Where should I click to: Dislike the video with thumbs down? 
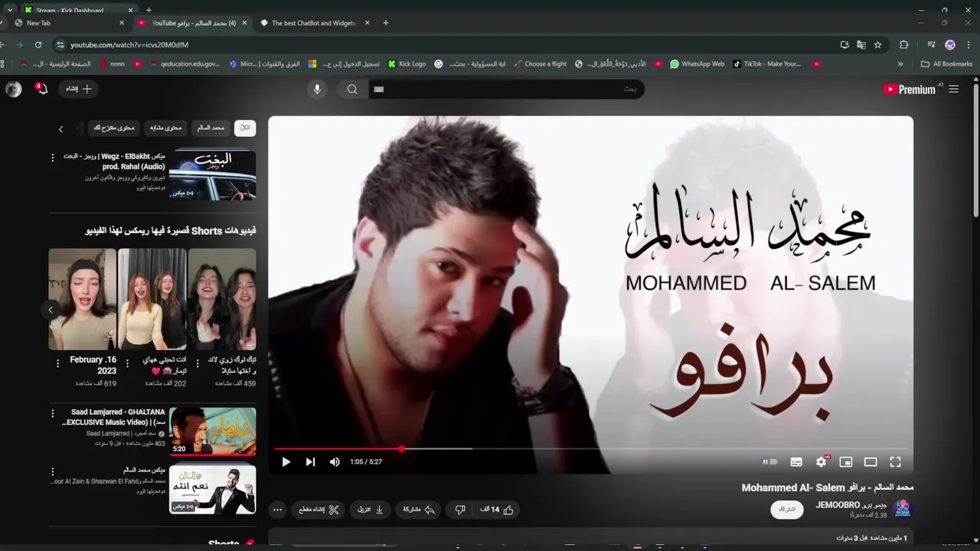(x=460, y=510)
